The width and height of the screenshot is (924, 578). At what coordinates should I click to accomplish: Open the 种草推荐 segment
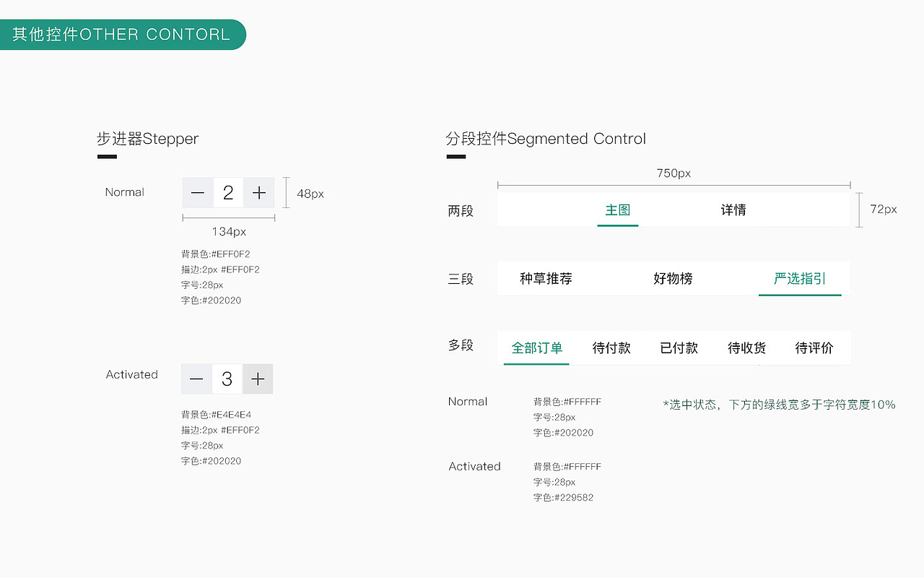(546, 278)
